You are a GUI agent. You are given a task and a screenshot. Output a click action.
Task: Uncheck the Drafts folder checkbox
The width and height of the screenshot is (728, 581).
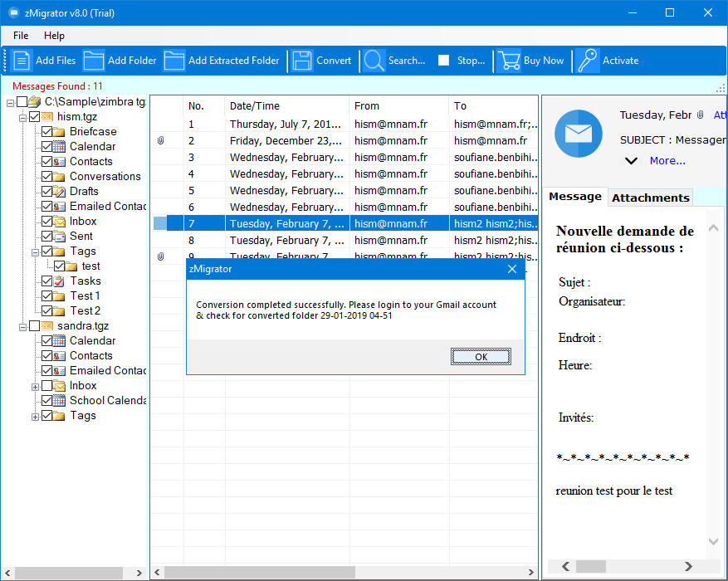[46, 191]
